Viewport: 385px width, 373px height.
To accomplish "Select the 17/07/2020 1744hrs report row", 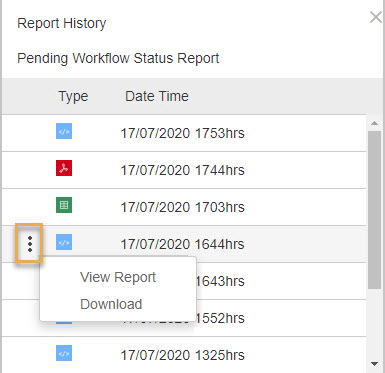I will (x=184, y=170).
